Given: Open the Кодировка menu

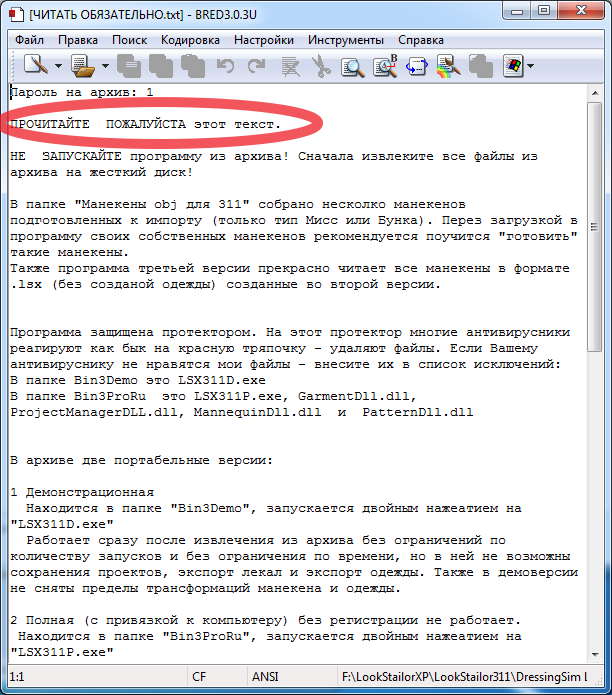Looking at the screenshot, I should pyautogui.click(x=190, y=40).
